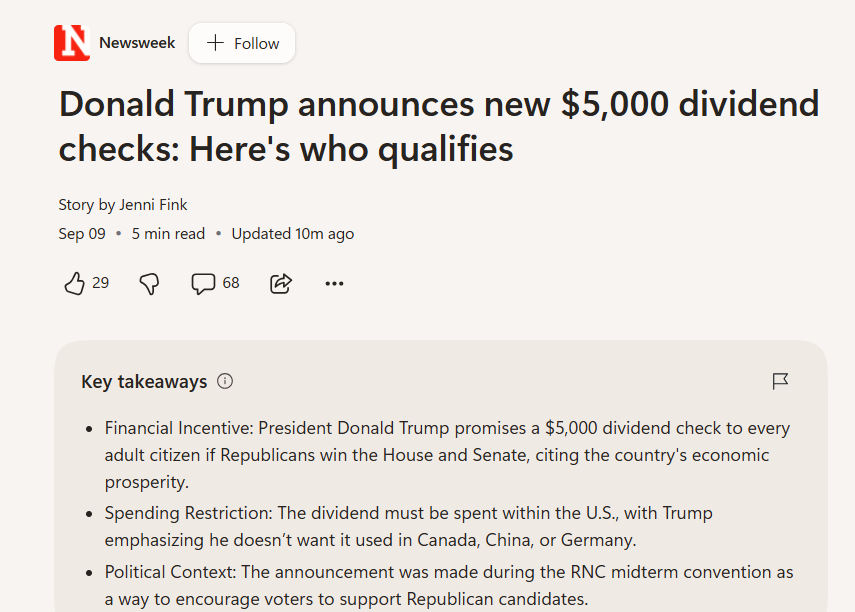
Task: Click the 5 min read label
Action: click(168, 233)
